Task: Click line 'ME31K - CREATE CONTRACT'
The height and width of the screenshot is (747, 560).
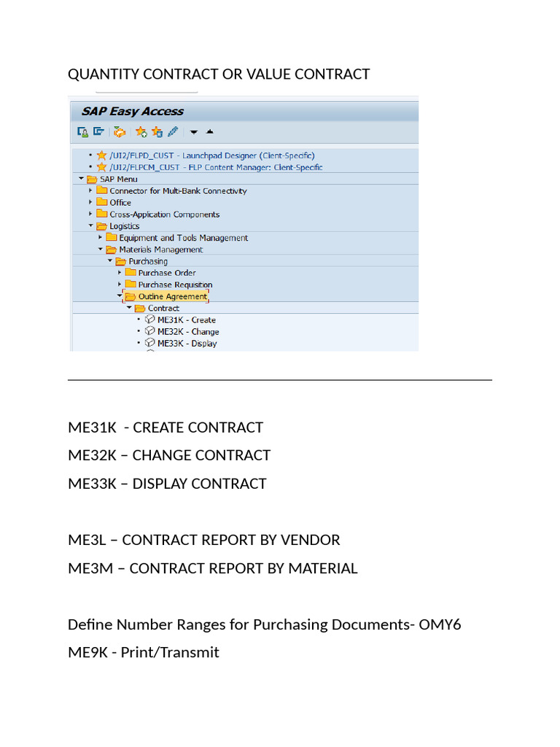Action: click(x=166, y=427)
